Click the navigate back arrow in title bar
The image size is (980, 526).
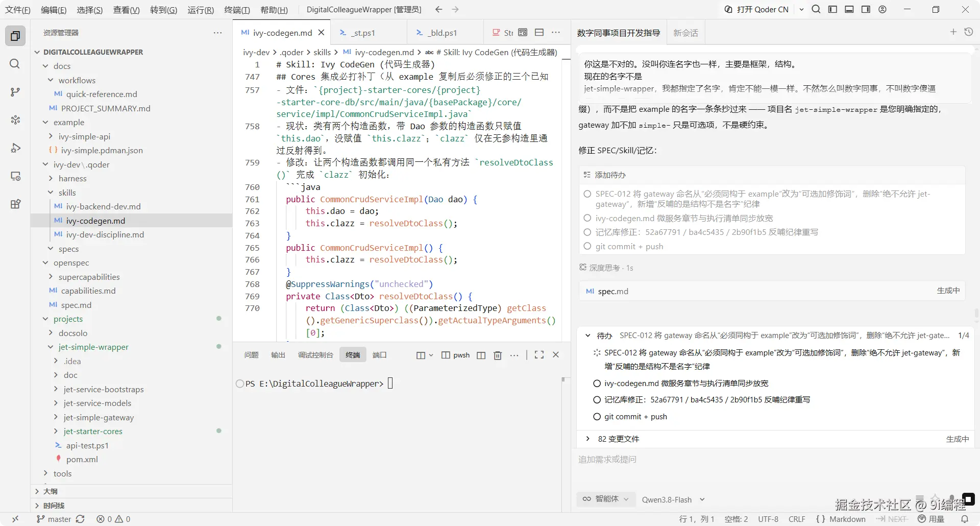438,9
